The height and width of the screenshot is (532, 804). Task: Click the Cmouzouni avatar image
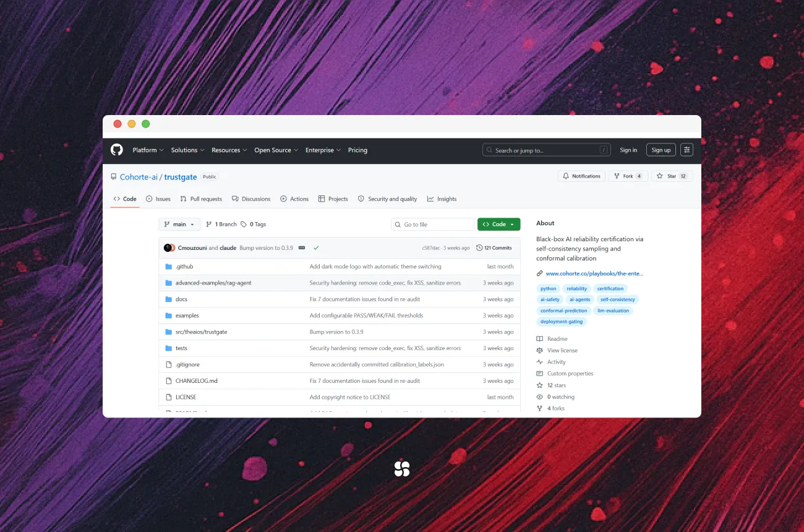[x=168, y=247]
